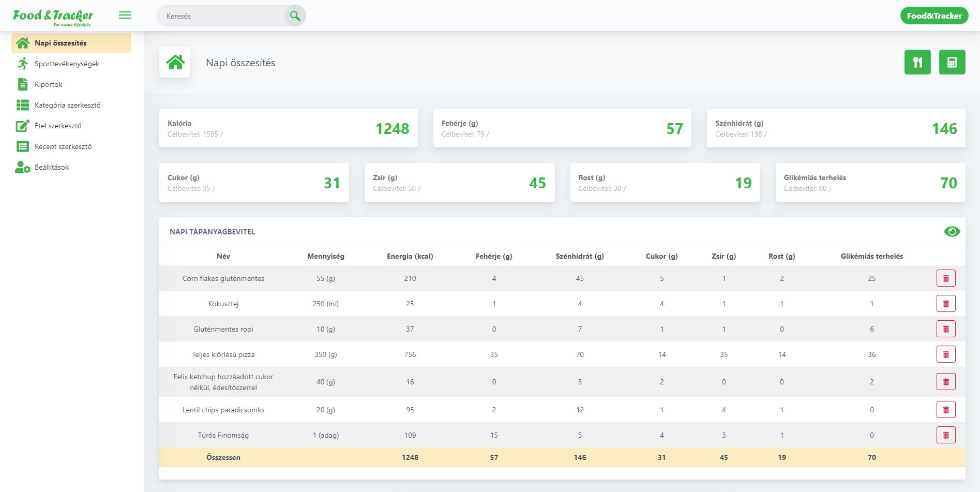Screen dimensions: 980x492
Task: Click the Lentil chips paradicsomks name cell
Action: point(223,410)
